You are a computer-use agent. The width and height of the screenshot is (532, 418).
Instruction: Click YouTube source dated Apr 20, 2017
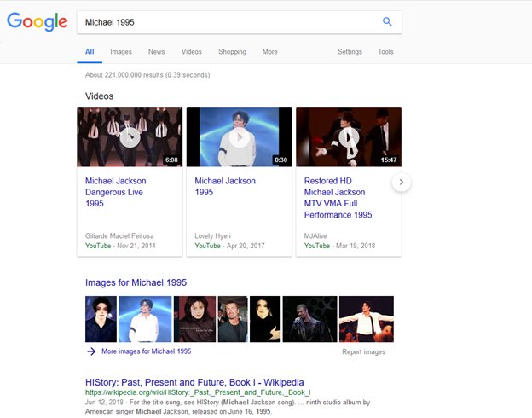pyautogui.click(x=208, y=246)
